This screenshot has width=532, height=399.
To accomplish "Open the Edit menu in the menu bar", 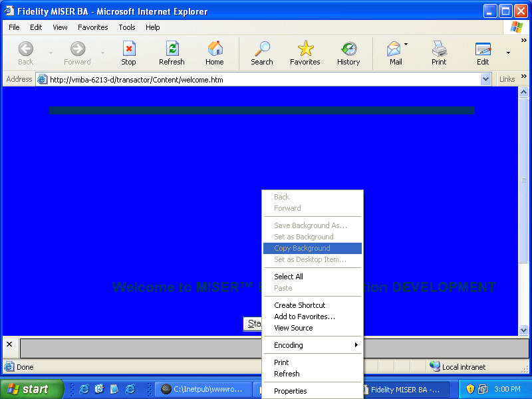I will click(x=36, y=27).
